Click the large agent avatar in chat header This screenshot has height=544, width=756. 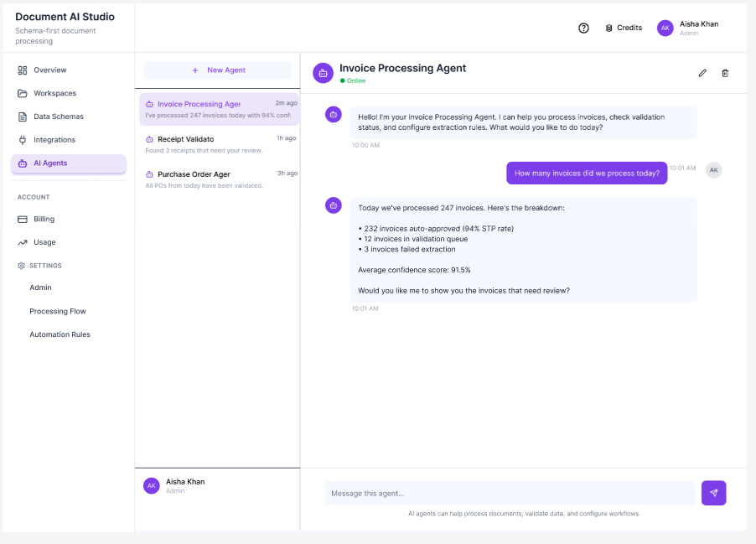(x=323, y=73)
